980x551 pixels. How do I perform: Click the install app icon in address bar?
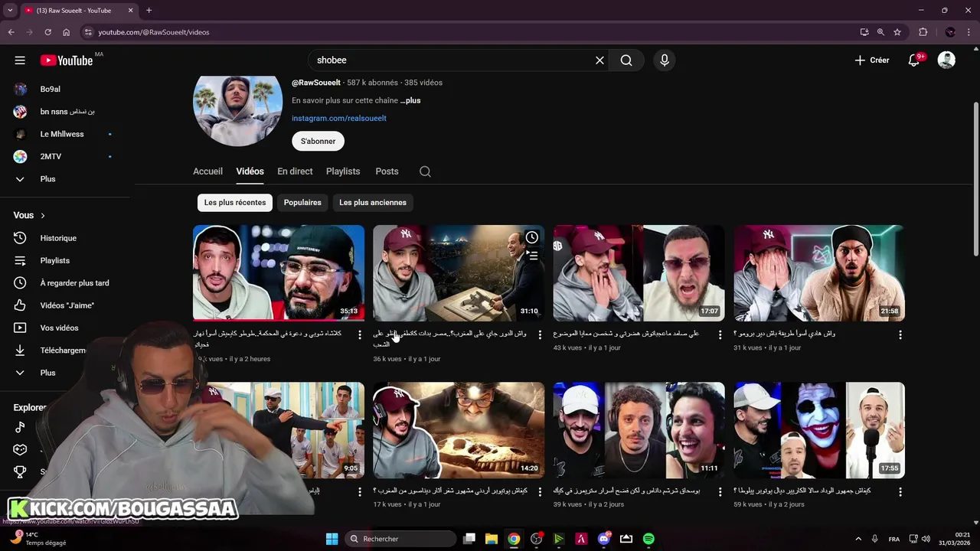[x=864, y=32]
